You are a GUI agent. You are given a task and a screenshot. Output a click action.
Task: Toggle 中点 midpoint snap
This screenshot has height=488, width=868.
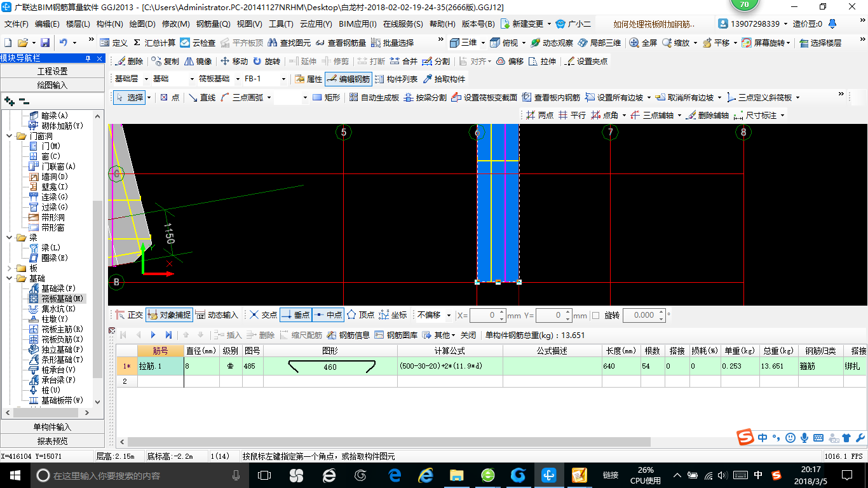pyautogui.click(x=328, y=315)
